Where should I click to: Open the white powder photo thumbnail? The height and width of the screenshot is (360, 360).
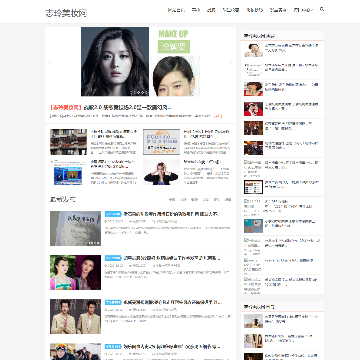click(75, 228)
